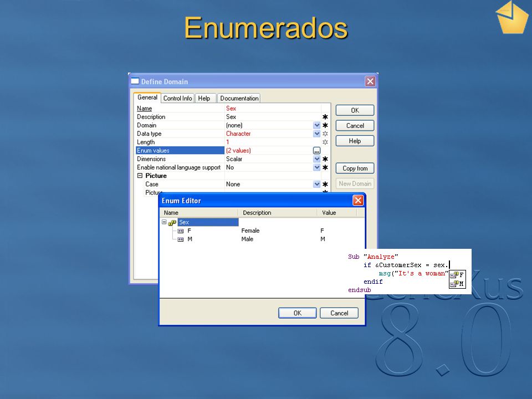The image size is (532, 399).
Task: Open the Enum values ellipsis editor button
Action: [316, 151]
